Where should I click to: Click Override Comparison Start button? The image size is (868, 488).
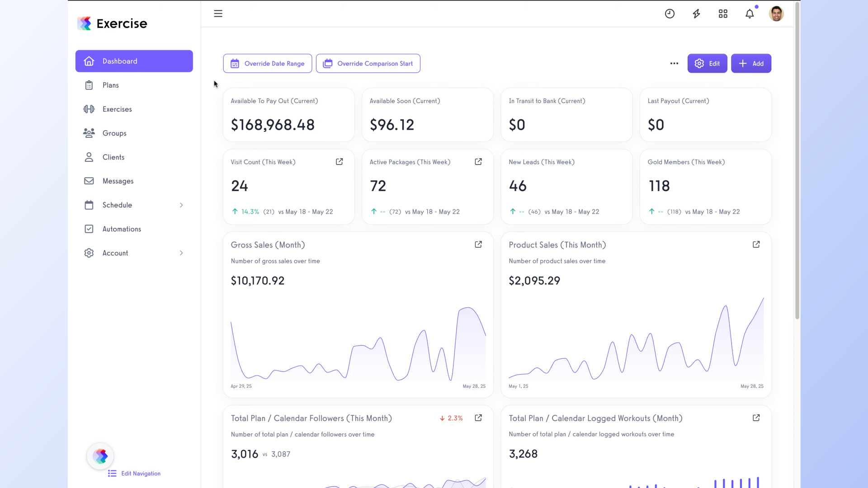(368, 64)
